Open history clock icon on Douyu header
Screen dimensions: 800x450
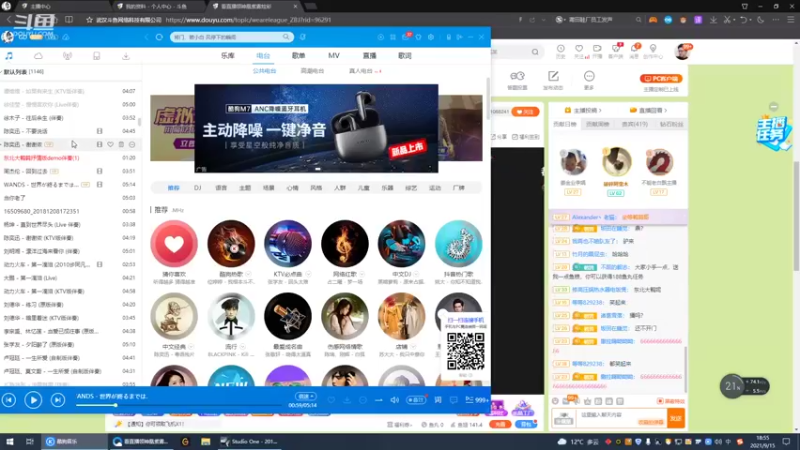pyautogui.click(x=560, y=50)
